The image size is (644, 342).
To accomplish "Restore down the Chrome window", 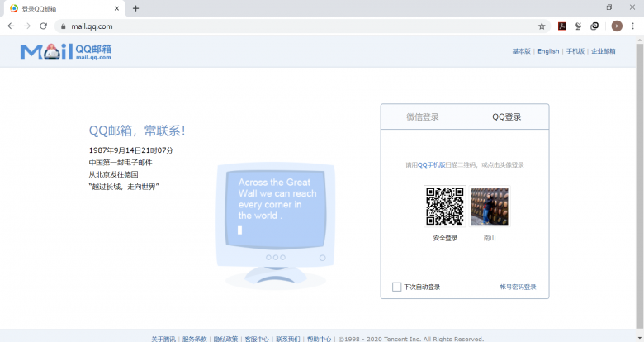I will click(609, 7).
